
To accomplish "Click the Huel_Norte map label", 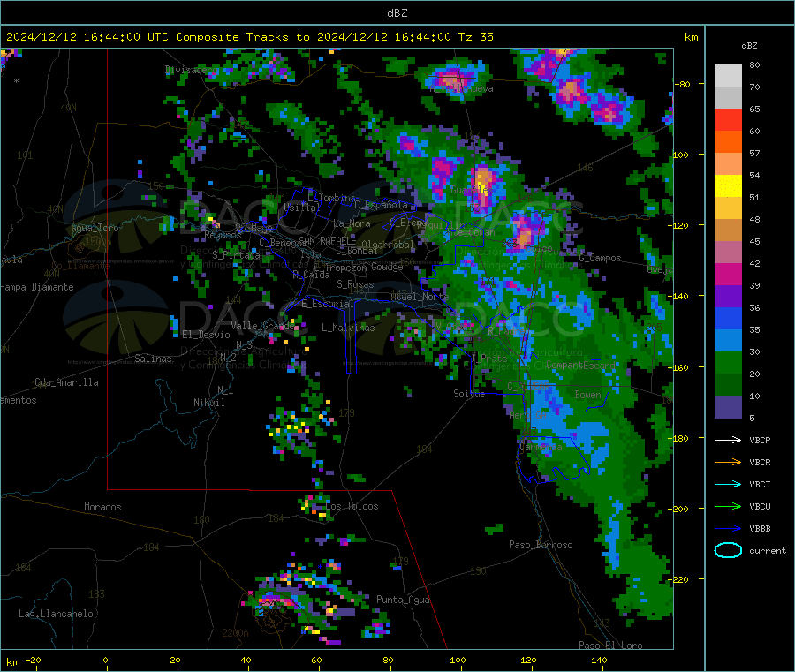I will point(420,297).
